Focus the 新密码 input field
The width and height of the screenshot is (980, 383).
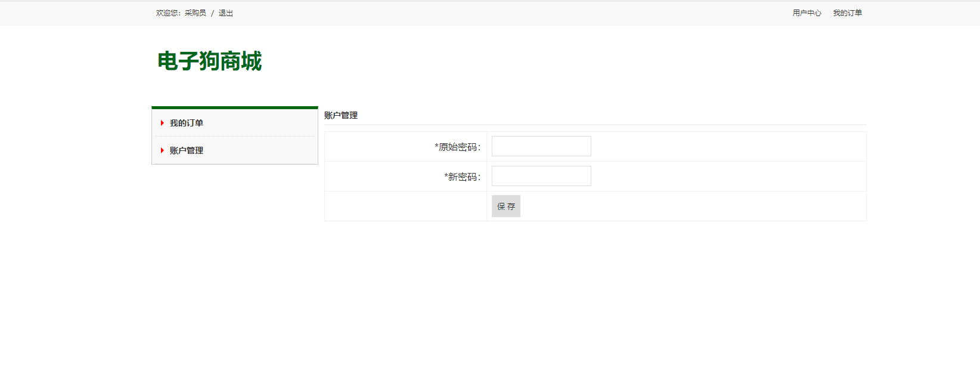click(x=541, y=176)
